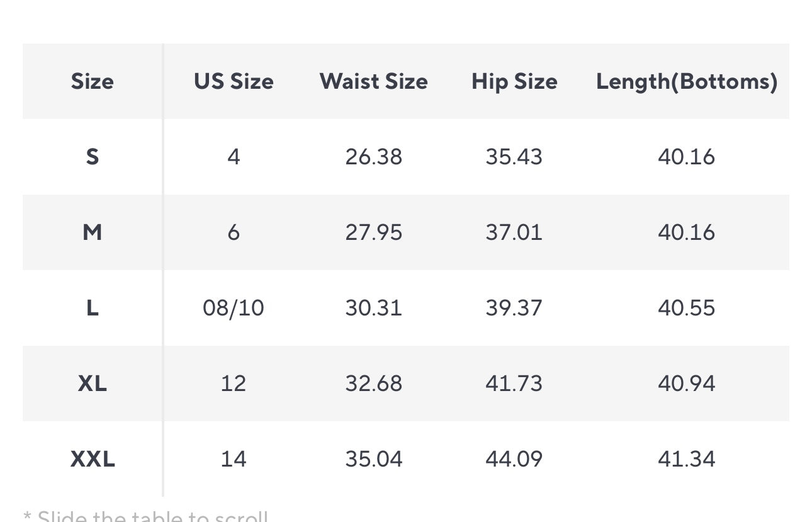Click length value 41.34
Viewport: 812px width, 522px height.
pos(686,459)
